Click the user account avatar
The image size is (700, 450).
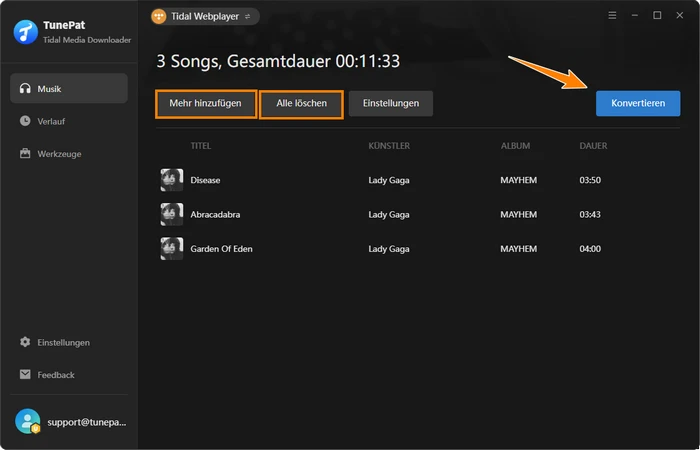[x=28, y=421]
